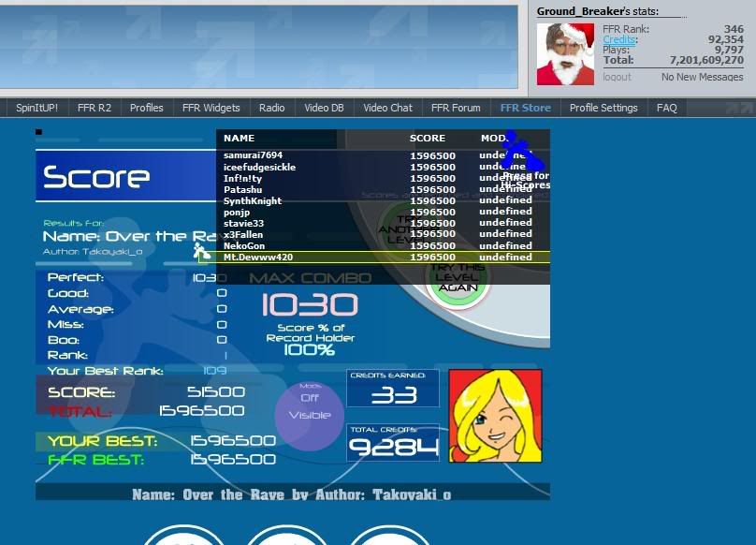756x545 pixels.
Task: Click the Santa avatar profile picture
Action: pyautogui.click(x=567, y=53)
